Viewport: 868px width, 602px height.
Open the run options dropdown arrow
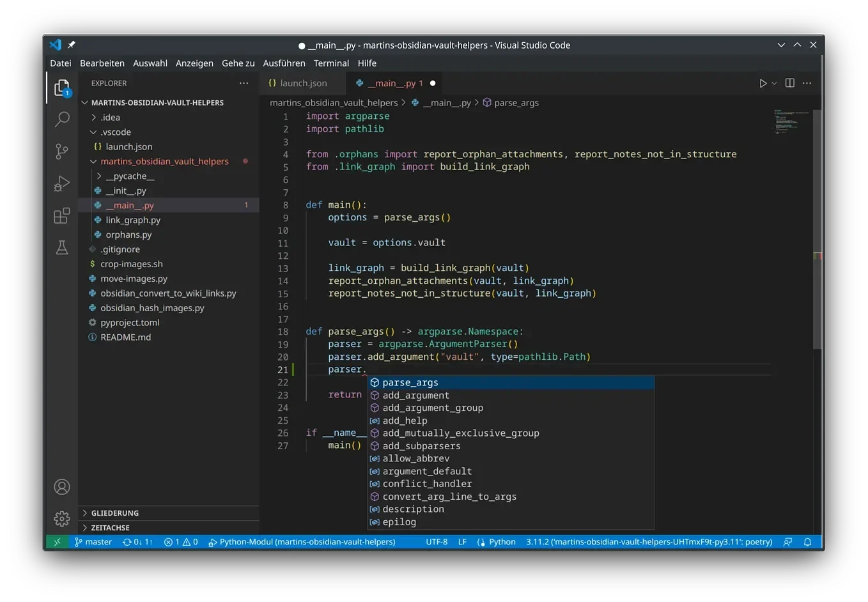click(x=774, y=83)
